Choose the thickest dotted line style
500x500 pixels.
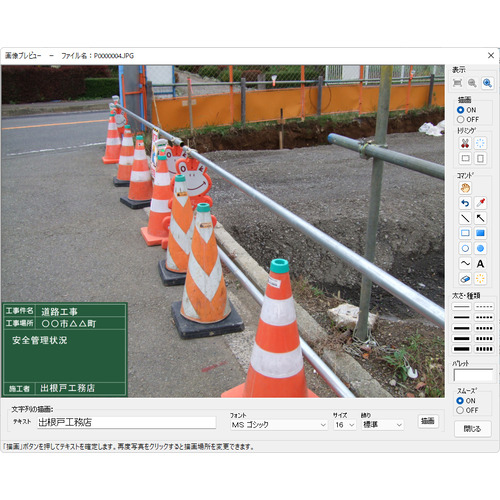[x=484, y=349]
